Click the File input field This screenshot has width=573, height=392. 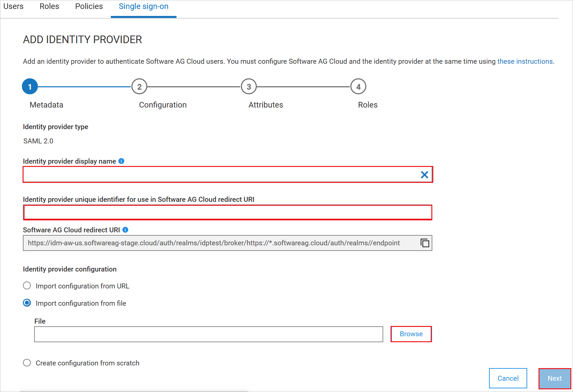pos(208,334)
